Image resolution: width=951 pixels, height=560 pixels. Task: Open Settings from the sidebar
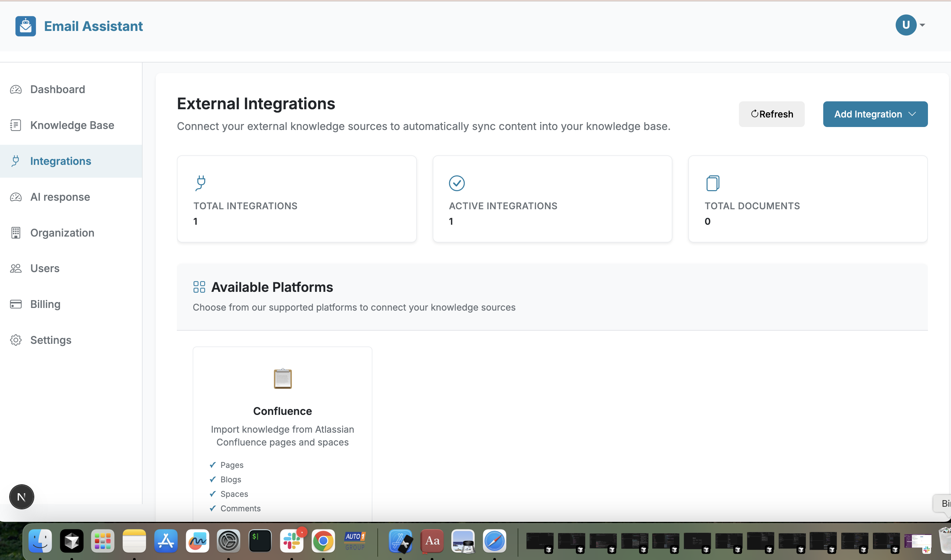coord(71,340)
